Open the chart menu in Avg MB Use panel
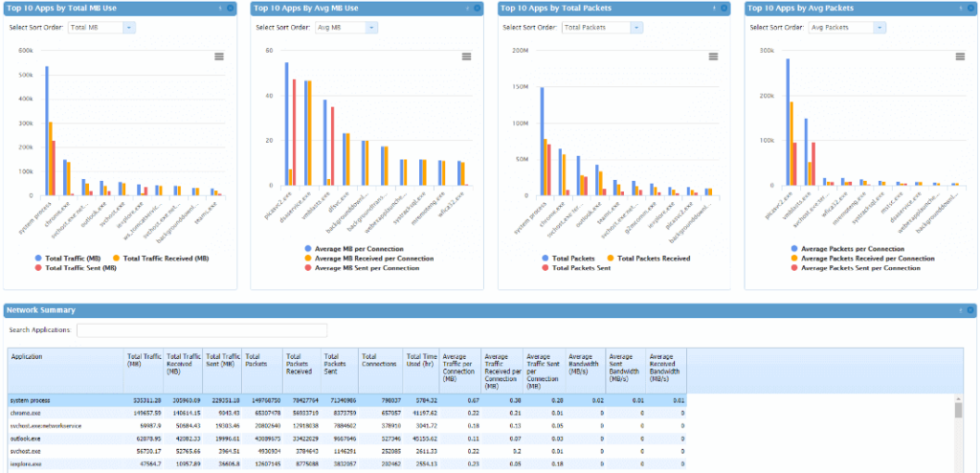This screenshot has height=473, width=980. coord(466,56)
